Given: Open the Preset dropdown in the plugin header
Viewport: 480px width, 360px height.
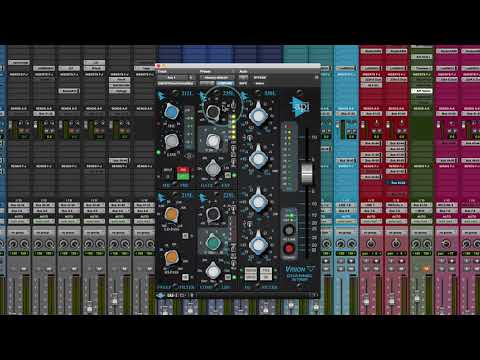Looking at the screenshot, I should [x=217, y=77].
